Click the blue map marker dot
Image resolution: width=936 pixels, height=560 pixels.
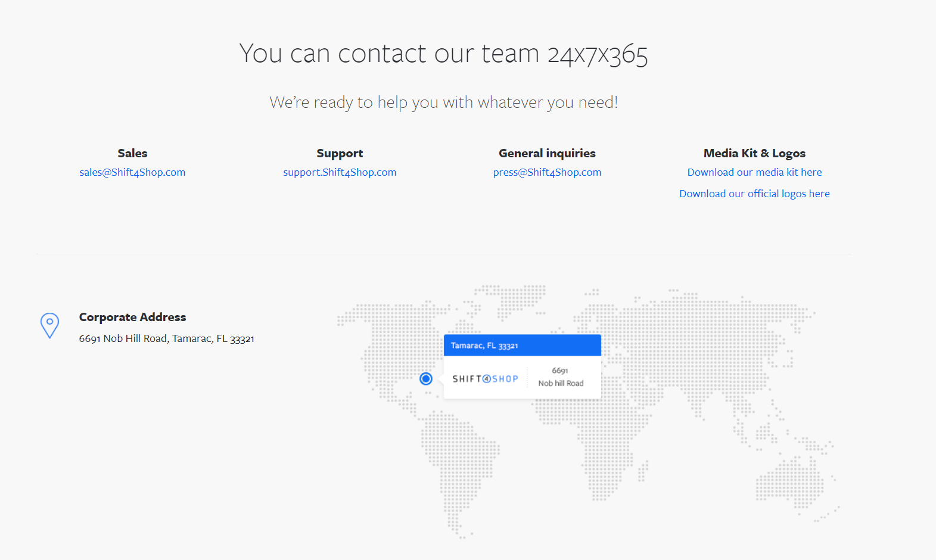click(426, 378)
